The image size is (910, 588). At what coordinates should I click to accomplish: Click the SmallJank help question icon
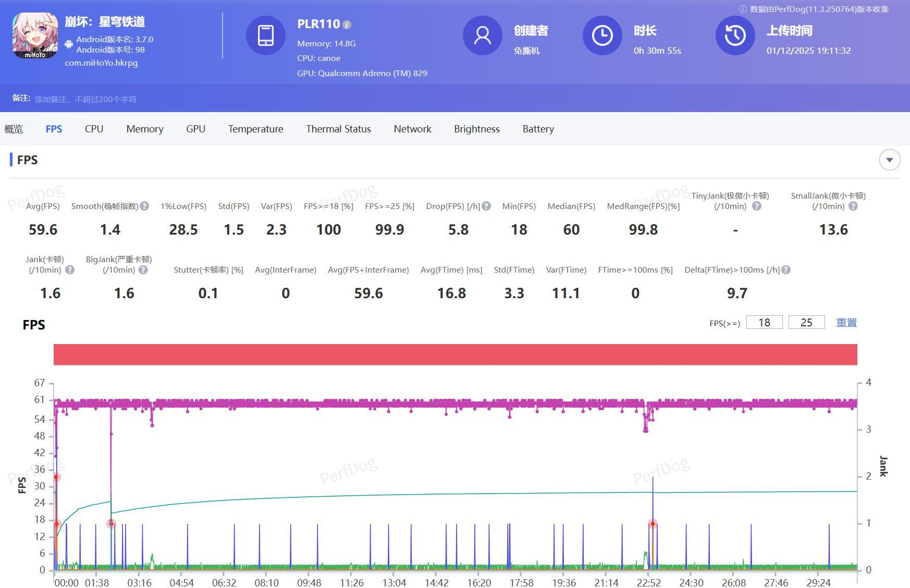click(x=853, y=206)
